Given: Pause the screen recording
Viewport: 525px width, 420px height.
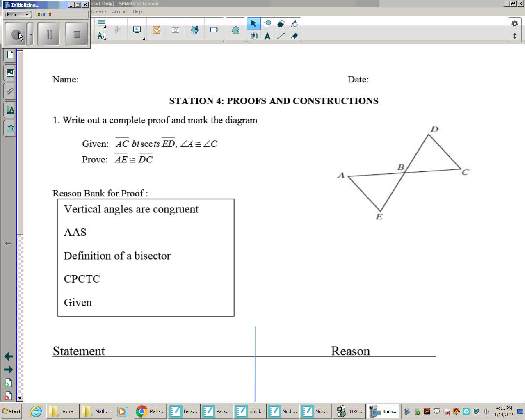Looking at the screenshot, I should (49, 34).
